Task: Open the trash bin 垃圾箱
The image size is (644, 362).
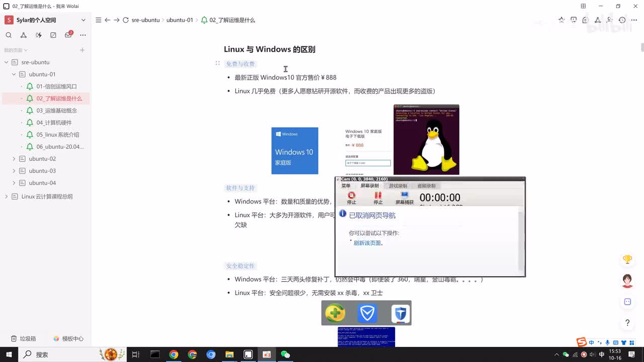Action: click(x=24, y=339)
